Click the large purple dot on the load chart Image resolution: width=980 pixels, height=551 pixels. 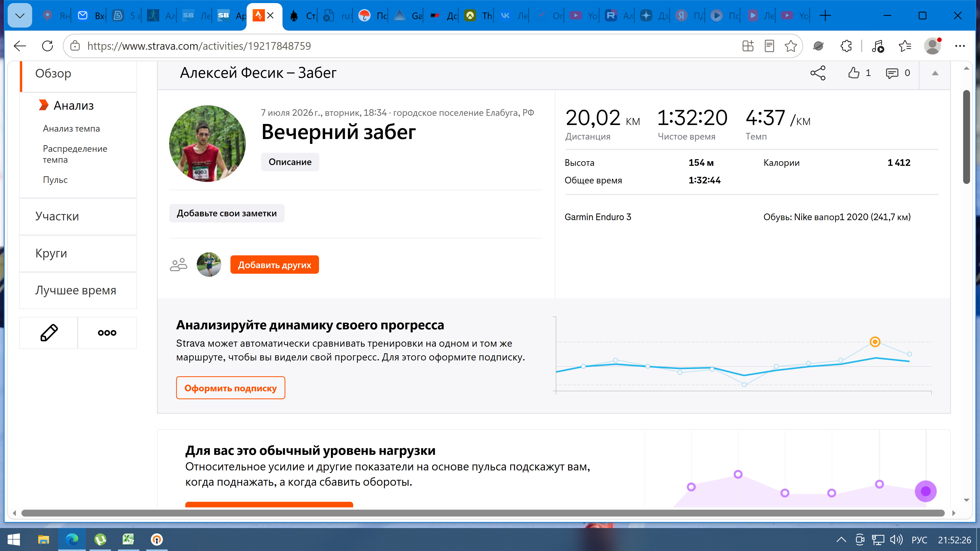tap(926, 491)
